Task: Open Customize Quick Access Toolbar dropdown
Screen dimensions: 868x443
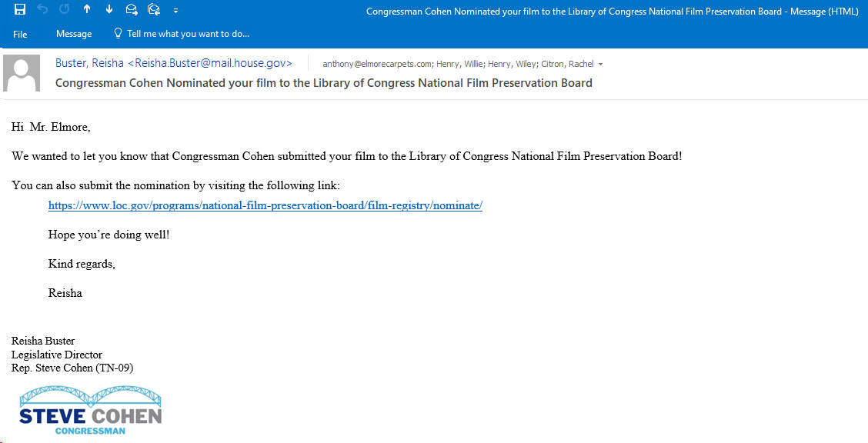Action: [175, 11]
